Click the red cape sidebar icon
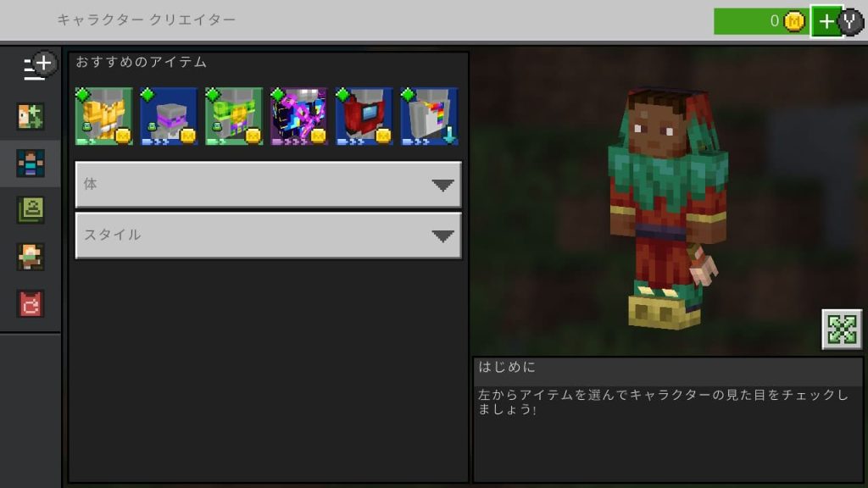The height and width of the screenshot is (488, 868). (31, 303)
